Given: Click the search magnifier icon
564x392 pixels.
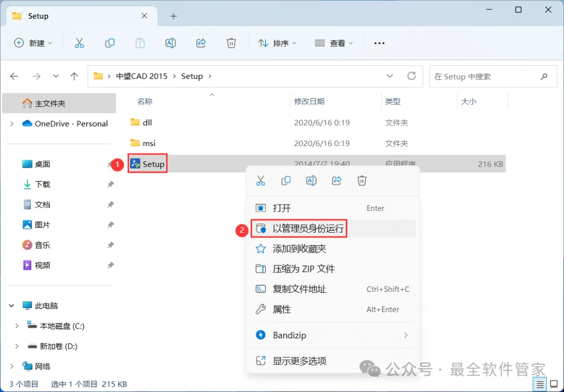Looking at the screenshot, I should pos(544,76).
